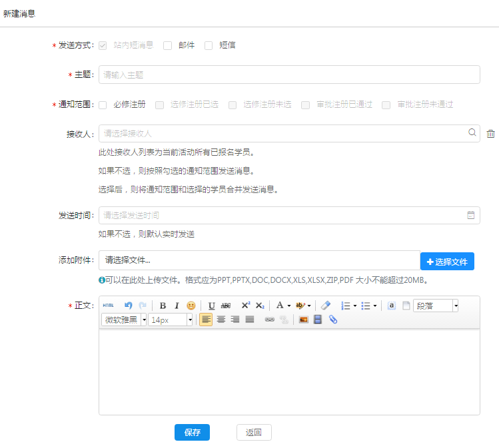
Task: Check the 短信 sending method
Action: (x=209, y=45)
